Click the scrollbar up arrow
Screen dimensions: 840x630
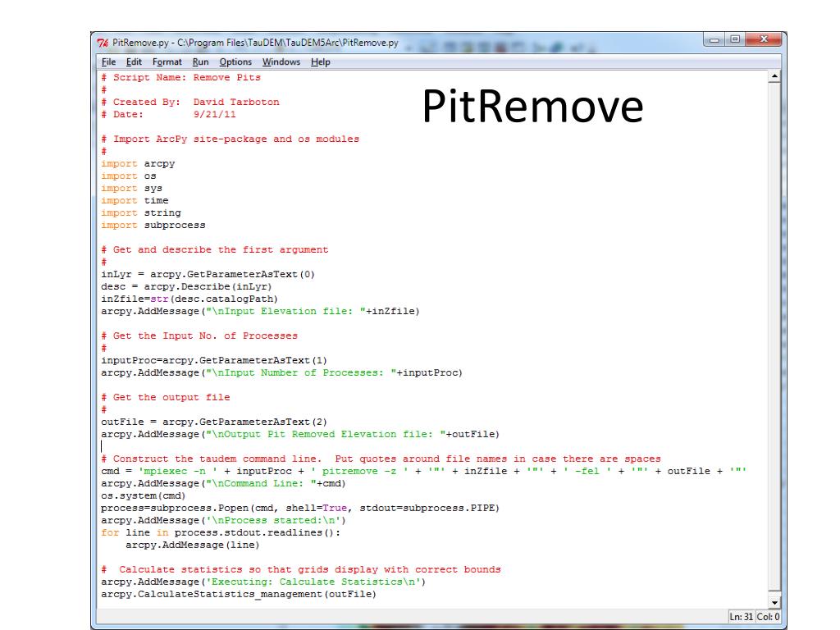(x=774, y=76)
